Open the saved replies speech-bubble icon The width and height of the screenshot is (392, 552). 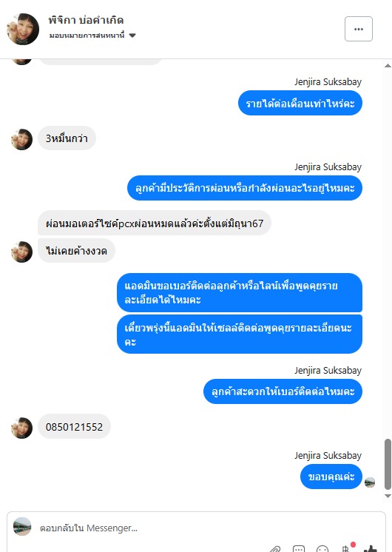click(x=299, y=549)
